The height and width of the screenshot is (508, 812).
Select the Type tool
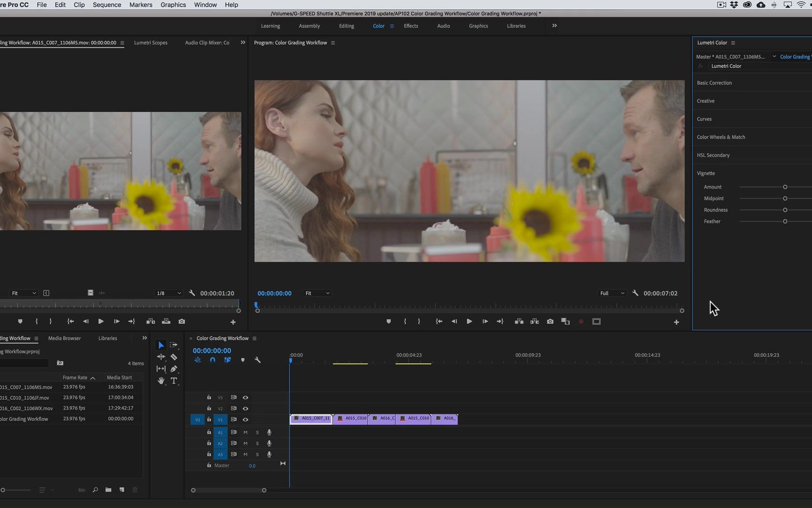click(174, 381)
